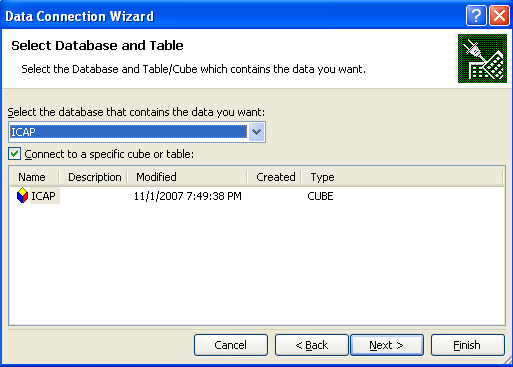Open the database dropdown arrow
The height and width of the screenshot is (367, 513).
click(256, 132)
